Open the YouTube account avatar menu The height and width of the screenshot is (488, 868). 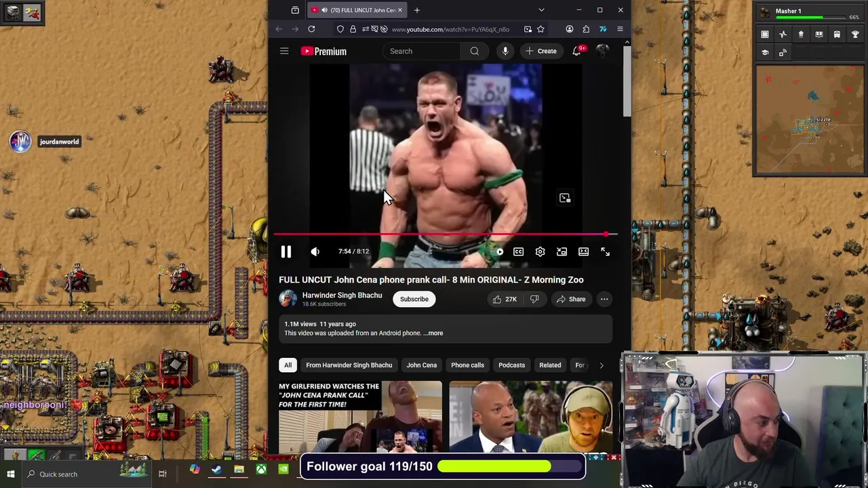[x=602, y=51]
